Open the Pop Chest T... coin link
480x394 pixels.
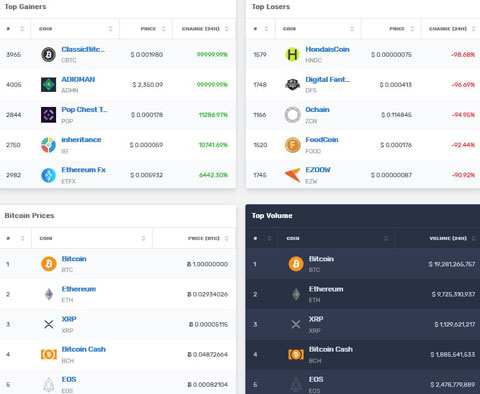click(x=84, y=110)
